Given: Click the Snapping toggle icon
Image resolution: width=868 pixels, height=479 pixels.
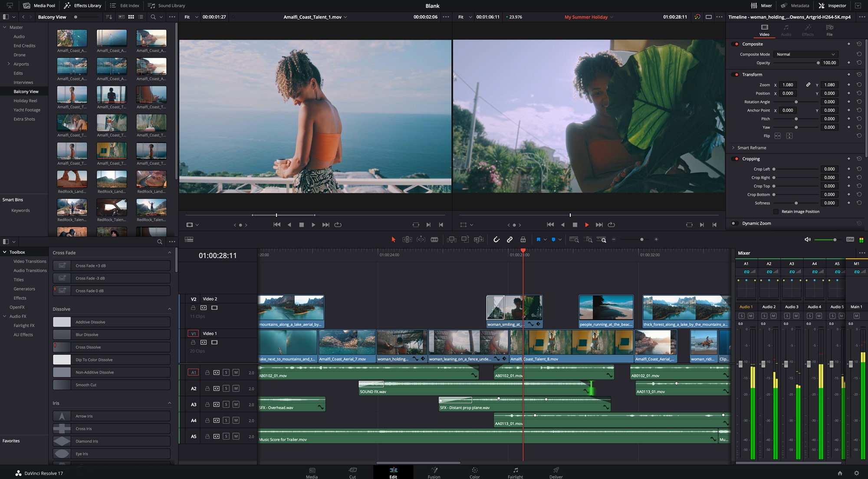Looking at the screenshot, I should tap(496, 240).
